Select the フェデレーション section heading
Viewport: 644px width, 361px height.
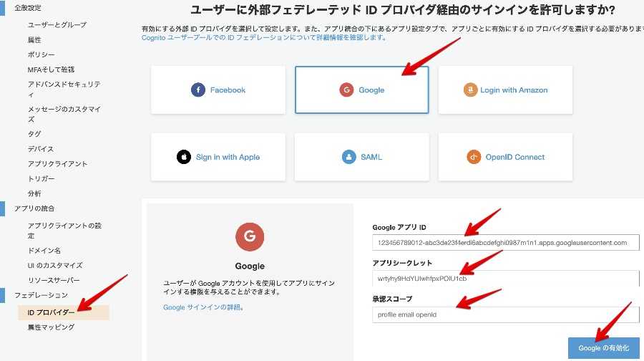[41, 295]
